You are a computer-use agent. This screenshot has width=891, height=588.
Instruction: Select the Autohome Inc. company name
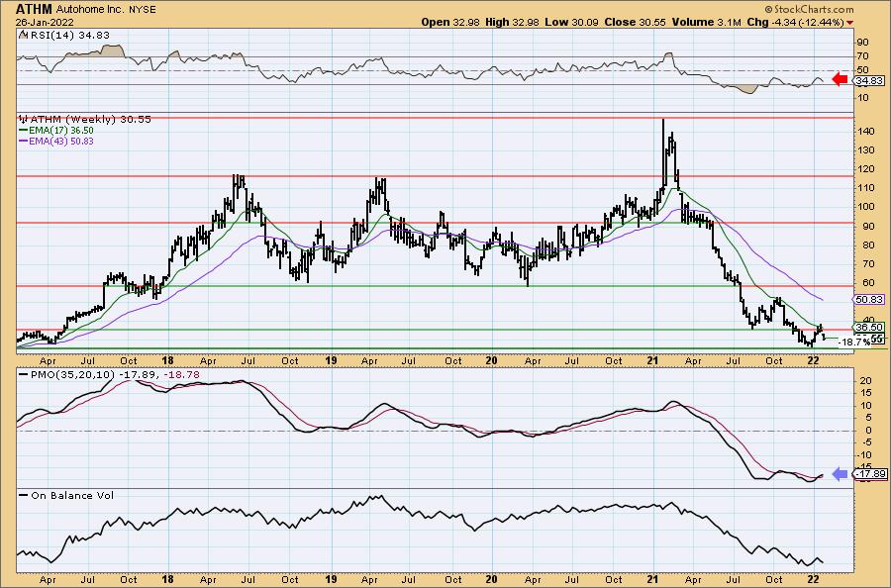[90, 10]
